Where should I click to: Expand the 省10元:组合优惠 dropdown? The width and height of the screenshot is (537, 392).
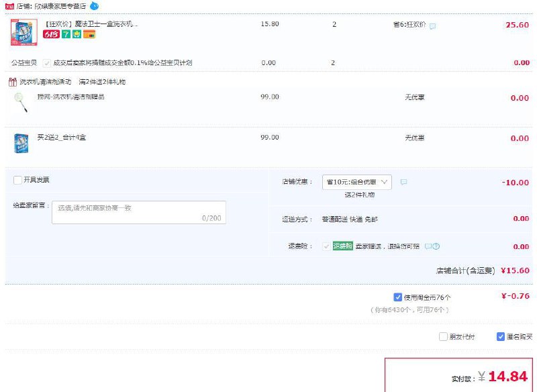[357, 182]
